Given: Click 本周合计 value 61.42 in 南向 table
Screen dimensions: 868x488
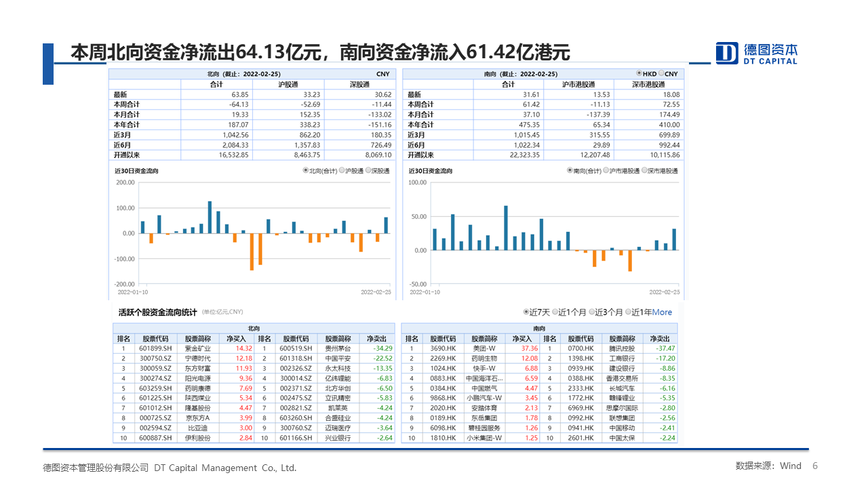Looking at the screenshot, I should [531, 104].
